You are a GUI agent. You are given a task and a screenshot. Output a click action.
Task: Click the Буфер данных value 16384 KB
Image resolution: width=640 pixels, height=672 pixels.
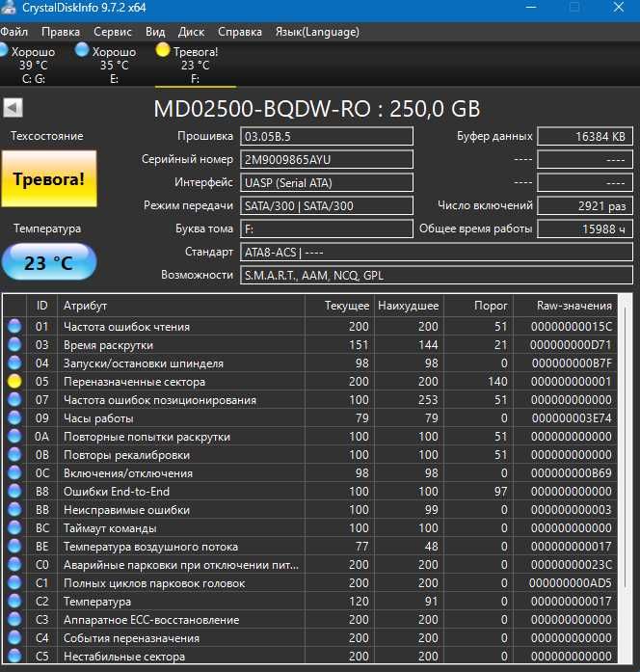[x=585, y=136]
